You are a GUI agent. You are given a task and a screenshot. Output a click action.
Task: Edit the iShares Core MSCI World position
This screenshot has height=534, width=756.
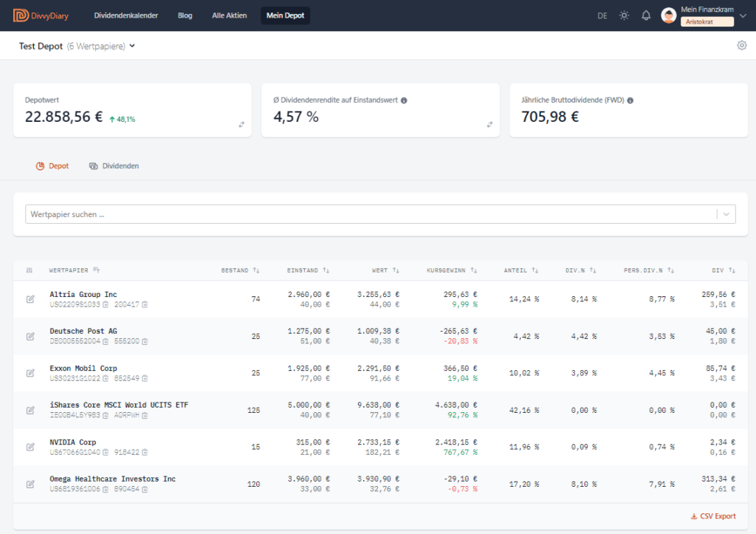point(30,410)
